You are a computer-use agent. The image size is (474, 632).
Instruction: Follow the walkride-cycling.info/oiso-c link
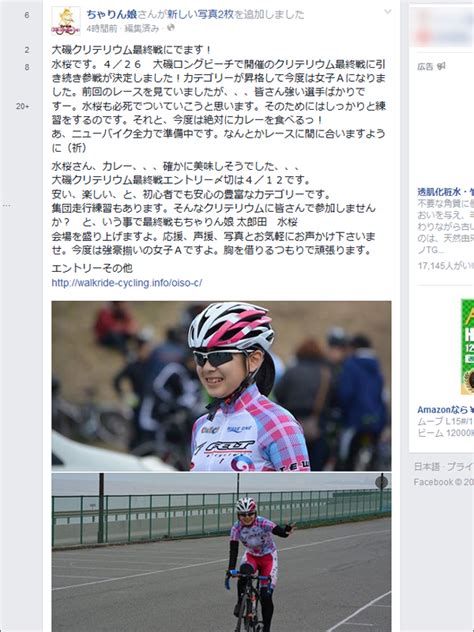(127, 283)
